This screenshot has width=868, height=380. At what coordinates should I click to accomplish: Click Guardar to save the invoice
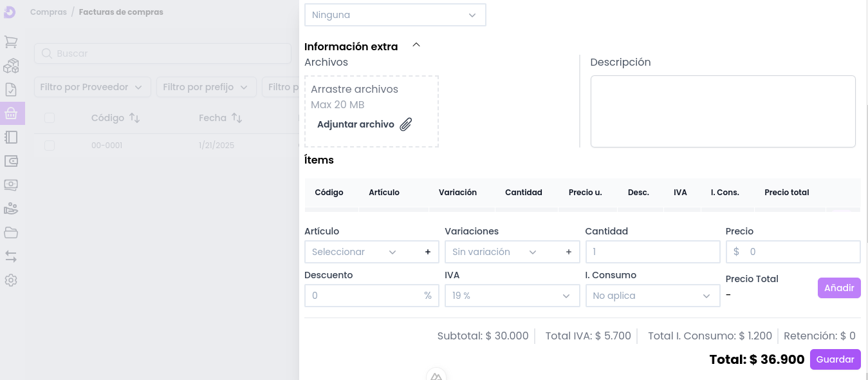835,359
